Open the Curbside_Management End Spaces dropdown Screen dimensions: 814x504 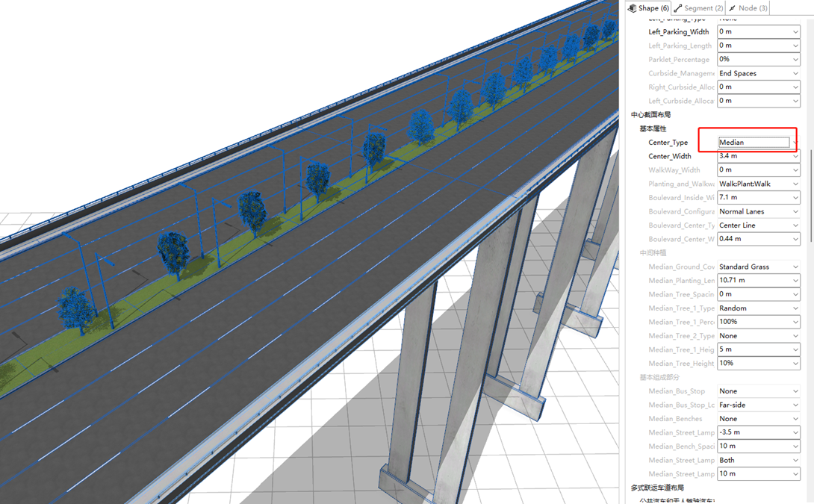(759, 73)
